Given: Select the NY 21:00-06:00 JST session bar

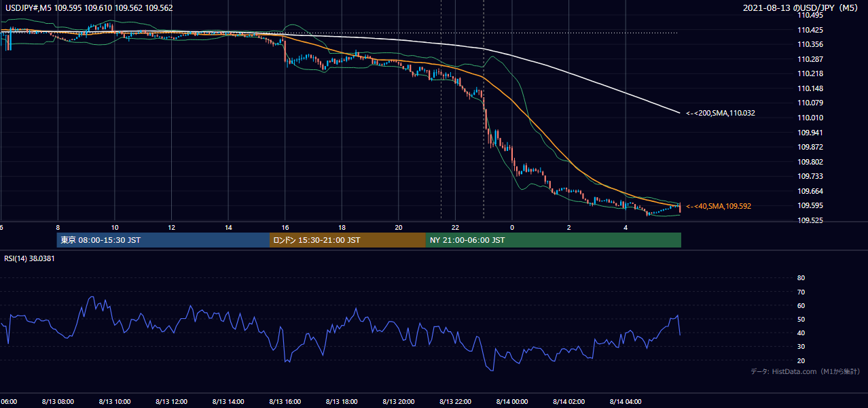Looking at the screenshot, I should tap(554, 240).
